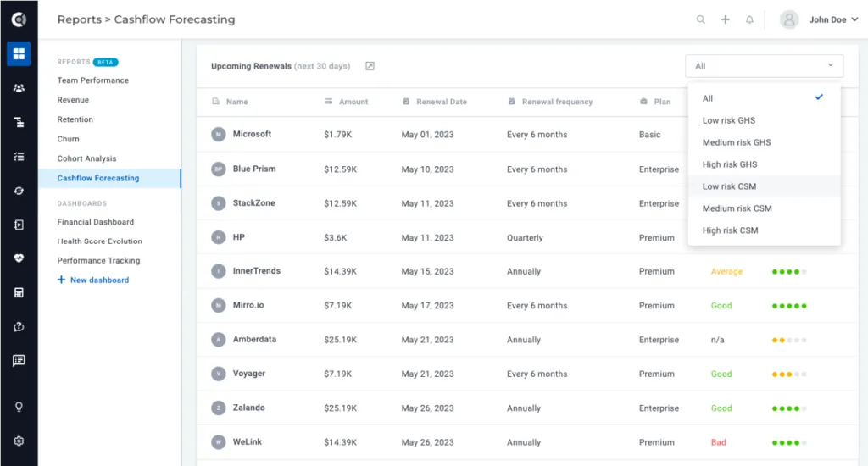The height and width of the screenshot is (466, 868).
Task: Open Performance Tracking dashboard
Action: pos(98,261)
